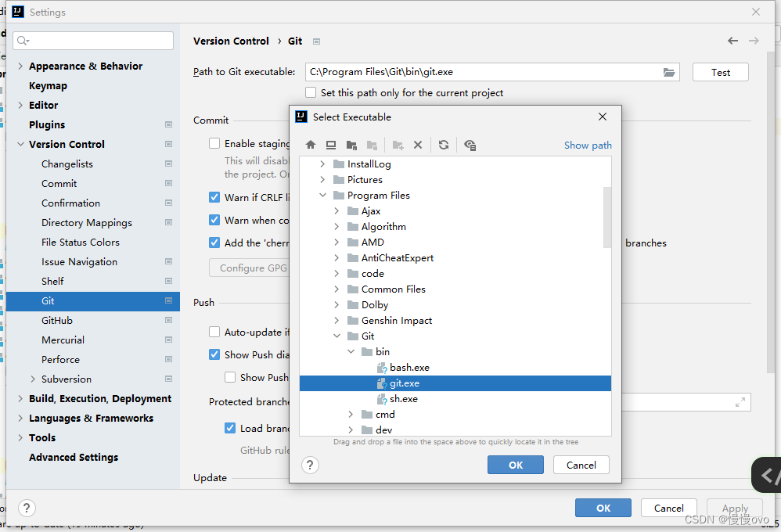This screenshot has width=781, height=532.
Task: Open browse folder icon in Git path field
Action: point(669,72)
